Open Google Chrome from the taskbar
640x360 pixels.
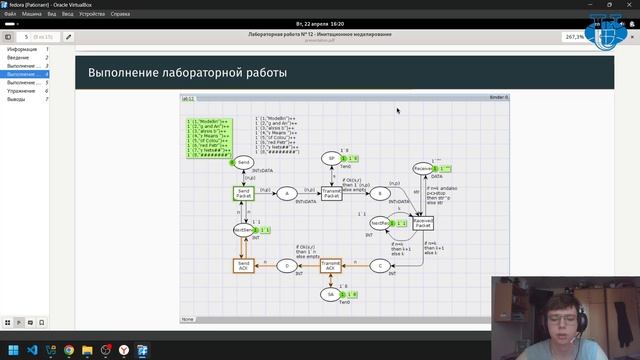(69, 350)
